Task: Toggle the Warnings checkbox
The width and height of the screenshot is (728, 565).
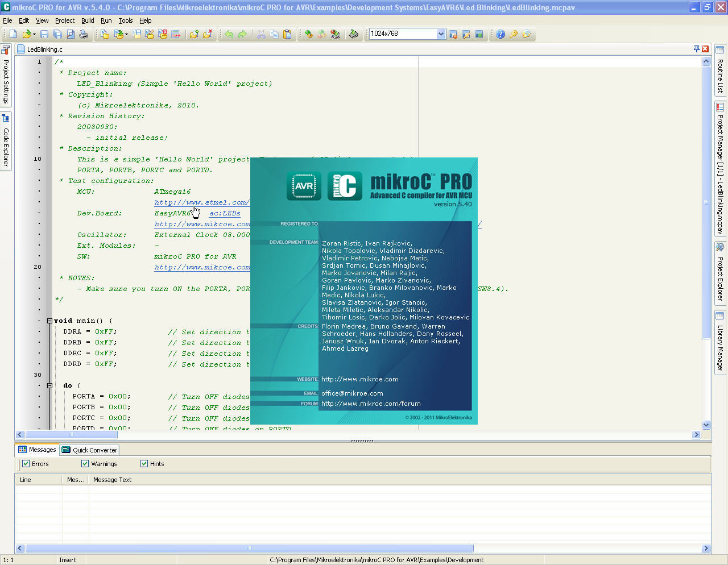Action: pyautogui.click(x=85, y=464)
